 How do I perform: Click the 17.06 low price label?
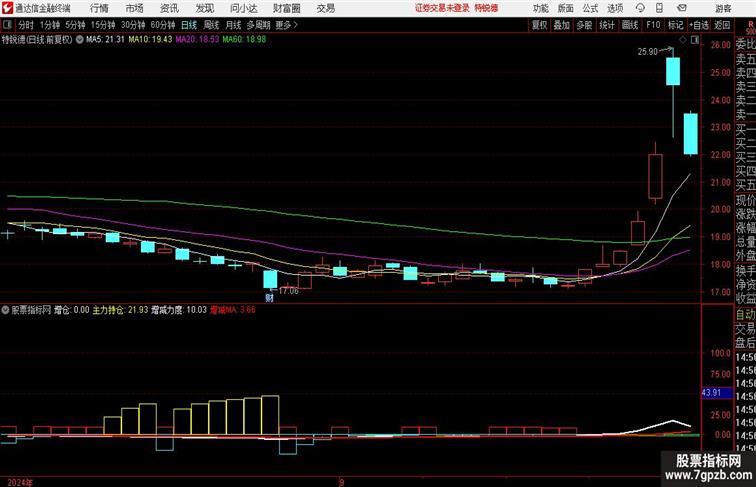[x=288, y=291]
